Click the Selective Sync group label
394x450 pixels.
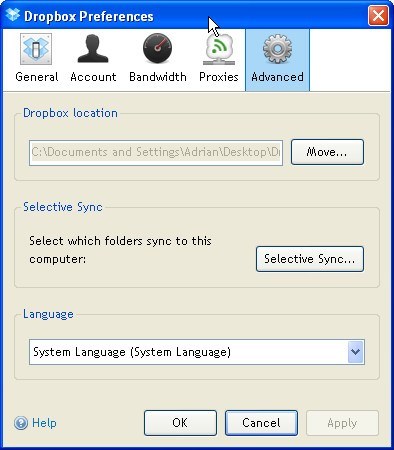pyautogui.click(x=63, y=207)
